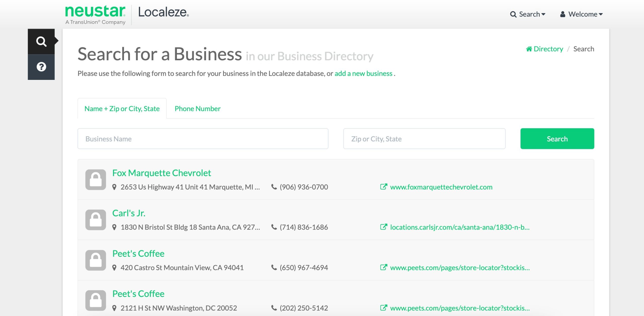The width and height of the screenshot is (644, 316).
Task: Click the phone icon beside (202) 250-5142
Action: pyautogui.click(x=274, y=308)
